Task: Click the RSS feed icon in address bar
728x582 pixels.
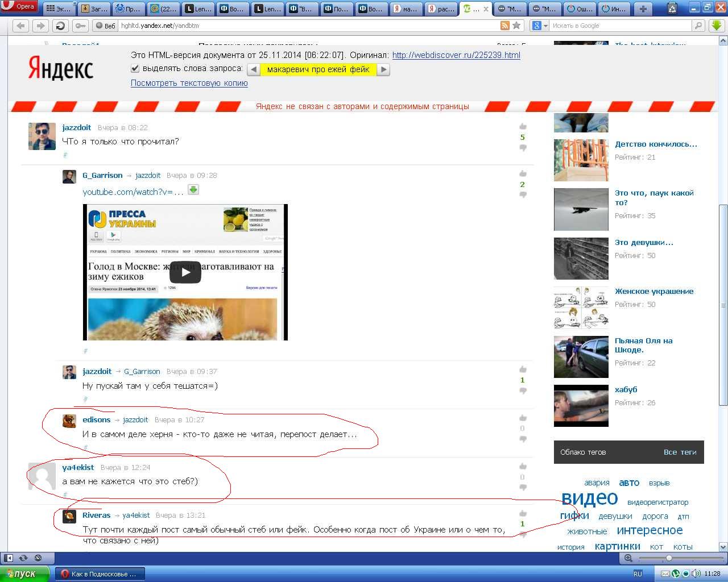Action: (504, 26)
